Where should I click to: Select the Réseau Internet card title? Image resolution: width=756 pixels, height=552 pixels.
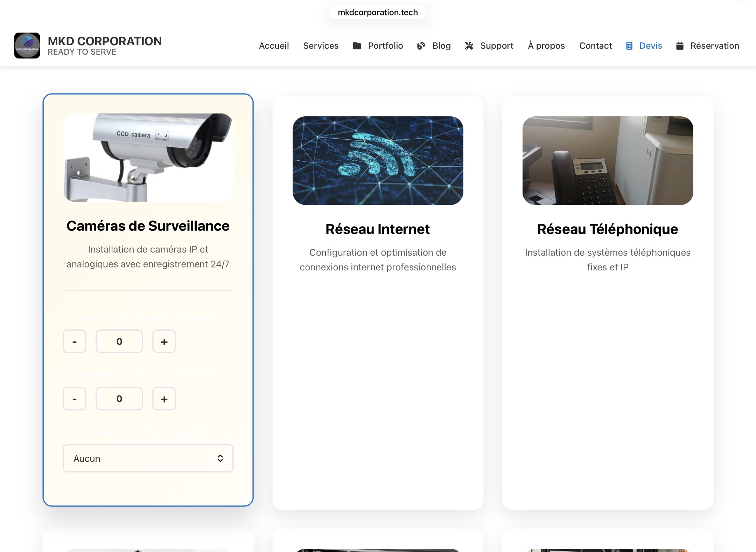pyautogui.click(x=378, y=229)
